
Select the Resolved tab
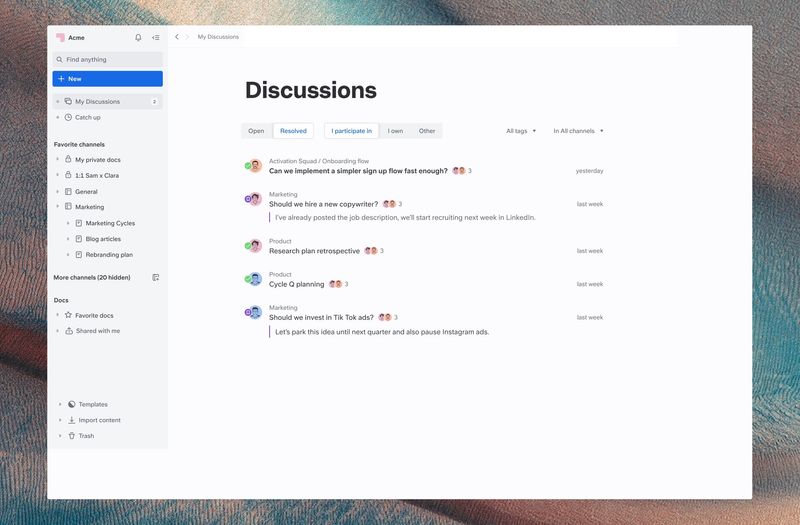click(x=293, y=131)
